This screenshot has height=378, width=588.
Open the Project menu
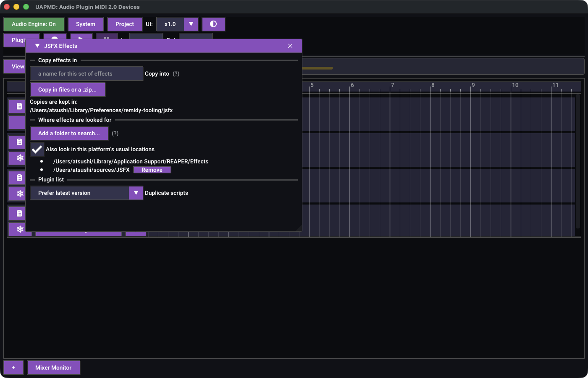click(x=125, y=24)
